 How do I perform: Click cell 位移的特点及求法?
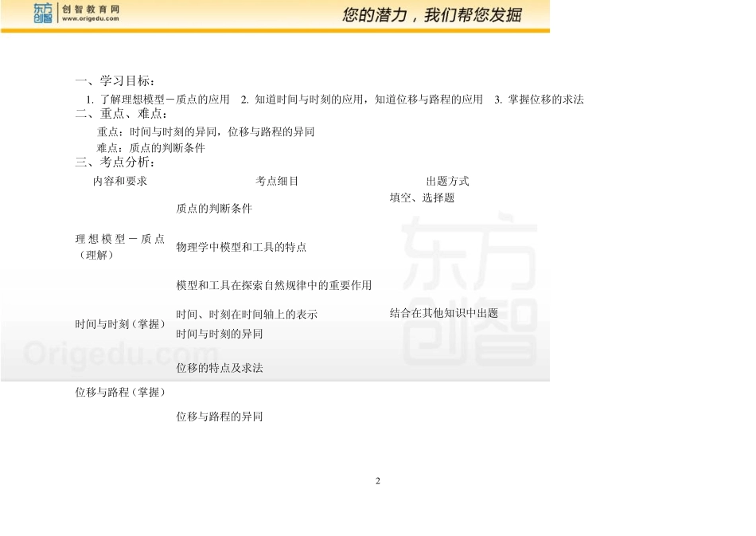pyautogui.click(x=220, y=368)
